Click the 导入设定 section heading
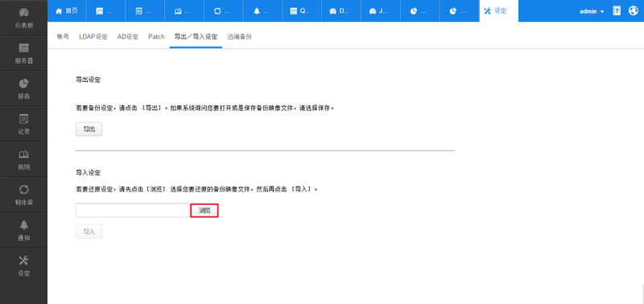644x304 pixels. [x=89, y=173]
